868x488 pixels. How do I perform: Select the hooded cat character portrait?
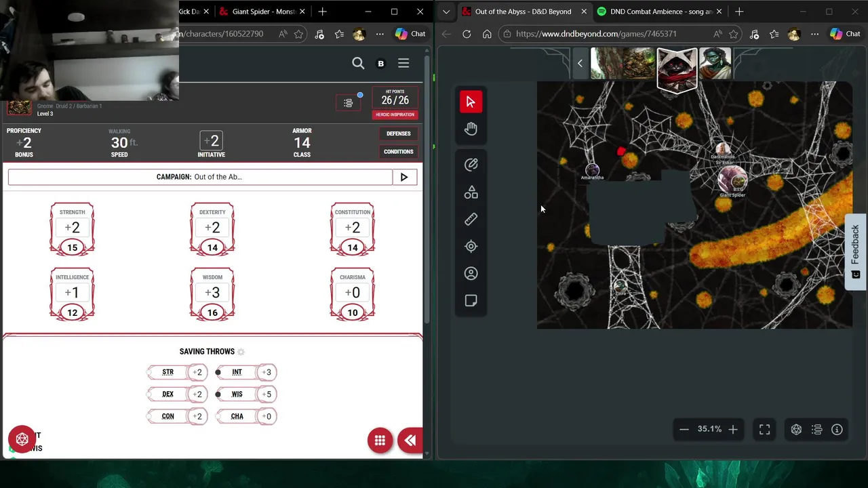pos(677,69)
